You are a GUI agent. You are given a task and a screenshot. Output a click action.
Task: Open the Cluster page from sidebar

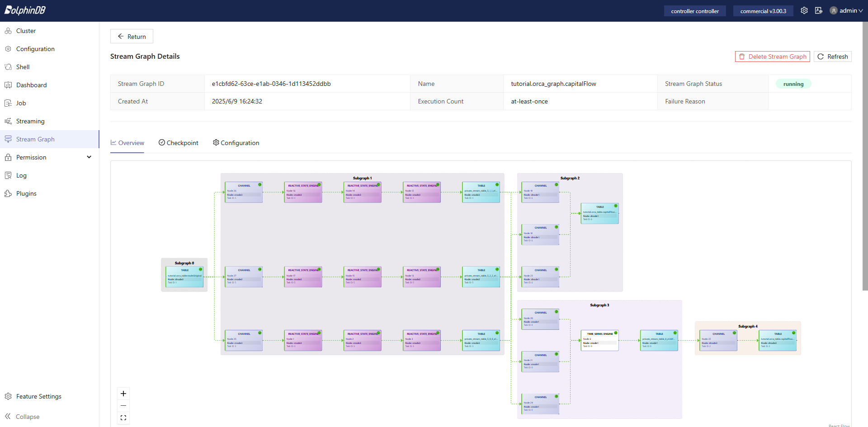[26, 31]
